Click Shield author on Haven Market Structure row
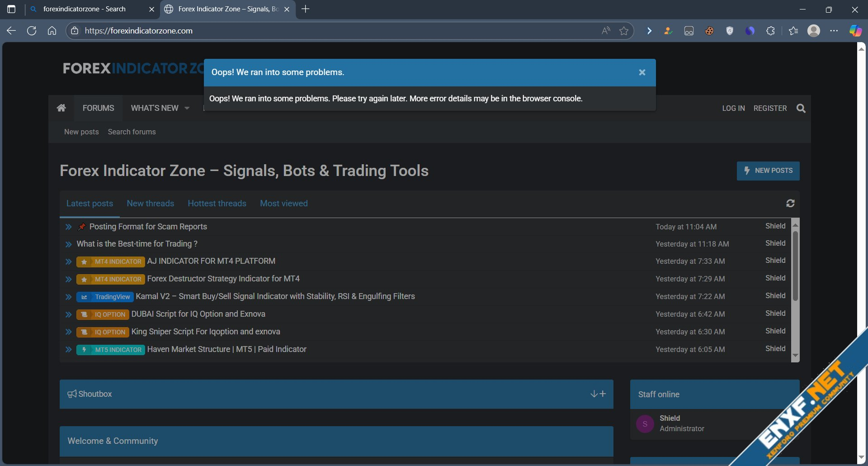Viewport: 868px width, 466px height. (x=775, y=348)
